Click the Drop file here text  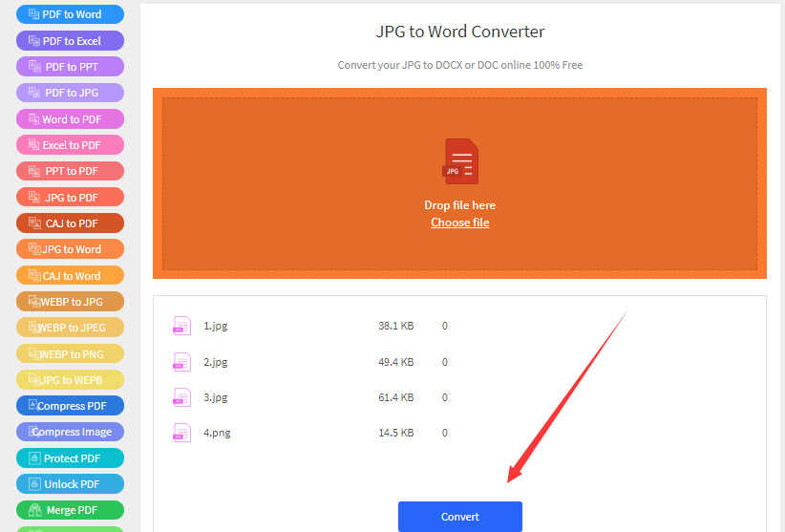(x=459, y=205)
